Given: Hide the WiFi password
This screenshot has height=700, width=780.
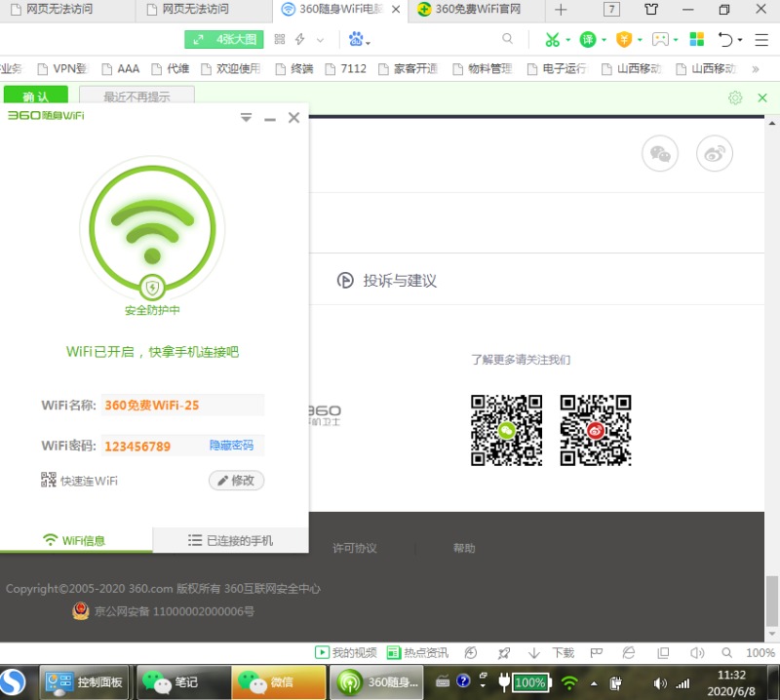Looking at the screenshot, I should click(x=231, y=446).
